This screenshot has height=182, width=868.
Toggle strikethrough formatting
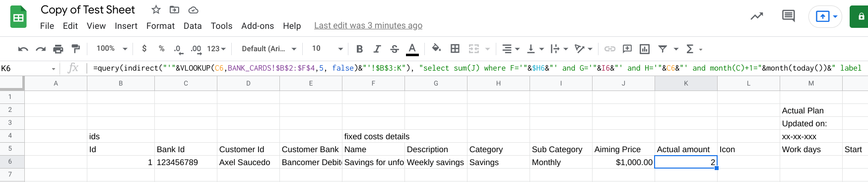(395, 49)
